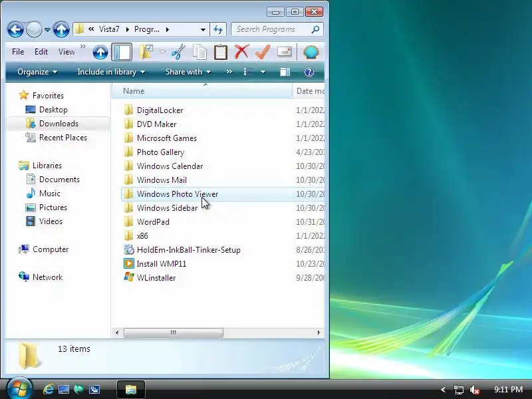The image size is (532, 399).
Task: Click the Forward navigation arrow
Action: [x=34, y=29]
